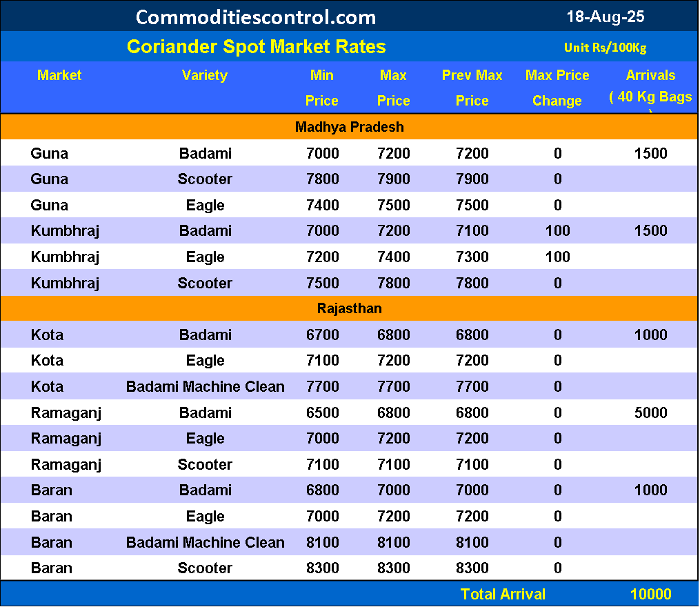The height and width of the screenshot is (607, 700).
Task: Click the Variety column header
Action: tap(205, 75)
